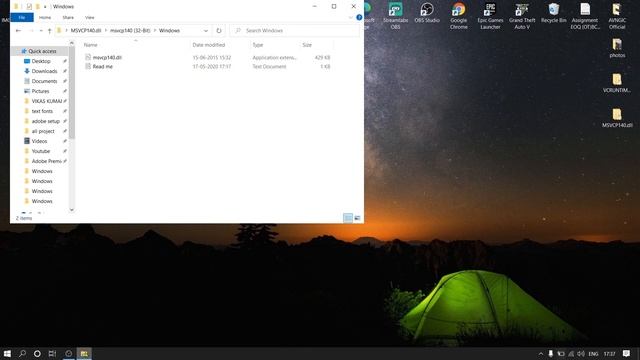Screen dimensions: 640x360
Task: Open VIKAS KUMAR folder in sidebar
Action: 47,101
